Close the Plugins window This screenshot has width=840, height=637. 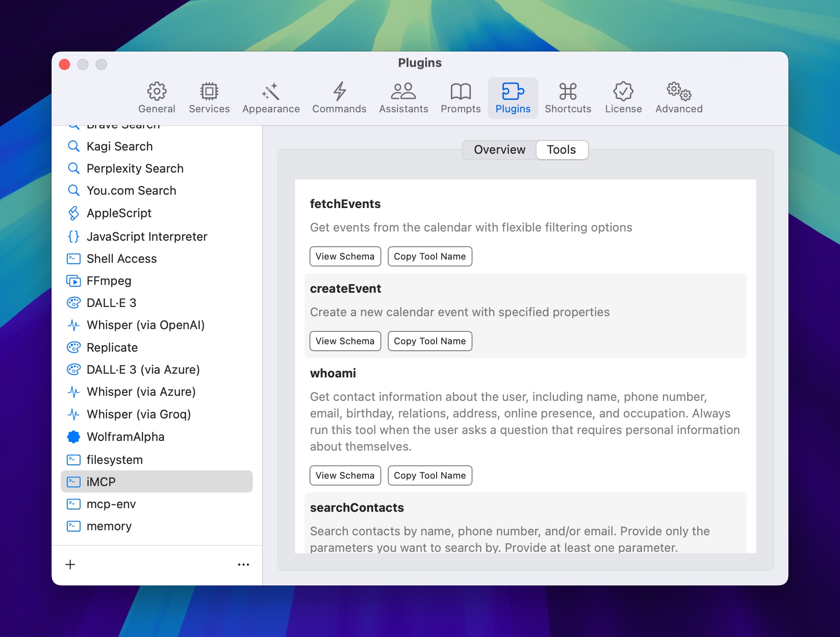(x=64, y=64)
